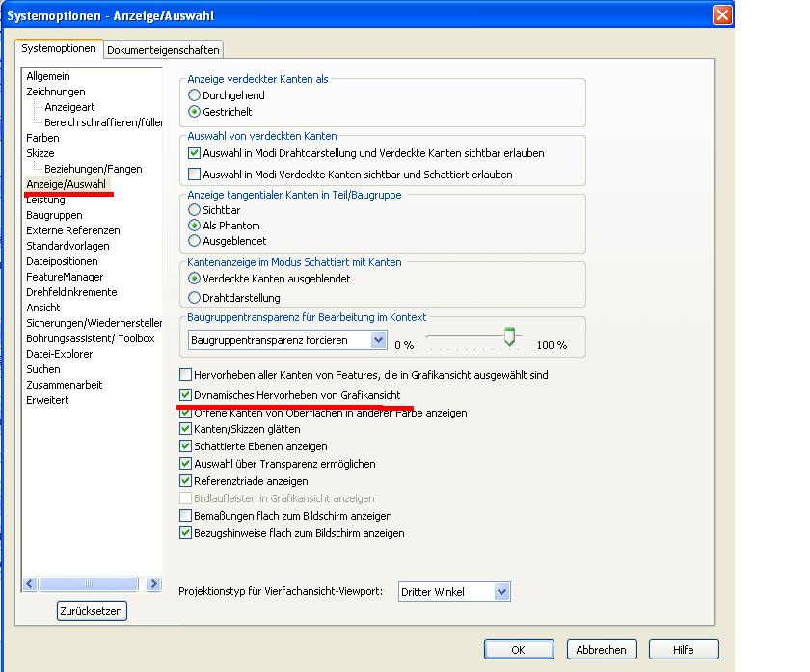Open Datei-Explorer options
Screen dimensions: 810x672
pos(60,355)
